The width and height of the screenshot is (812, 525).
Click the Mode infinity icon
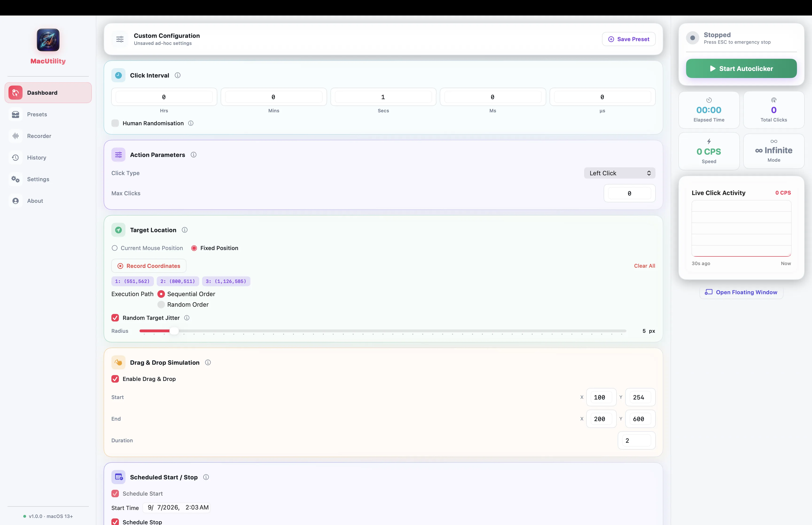click(774, 141)
